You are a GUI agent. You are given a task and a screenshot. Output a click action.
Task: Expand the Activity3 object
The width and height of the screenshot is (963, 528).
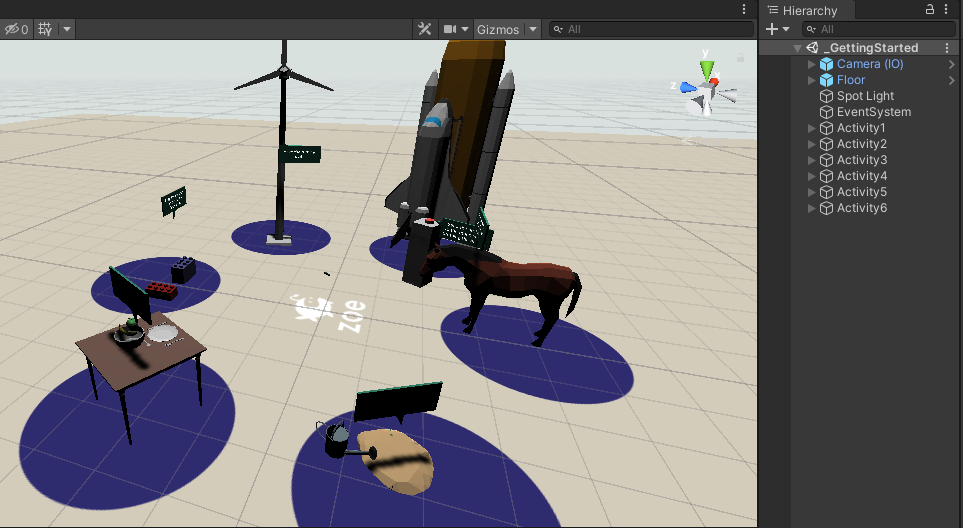(x=812, y=160)
